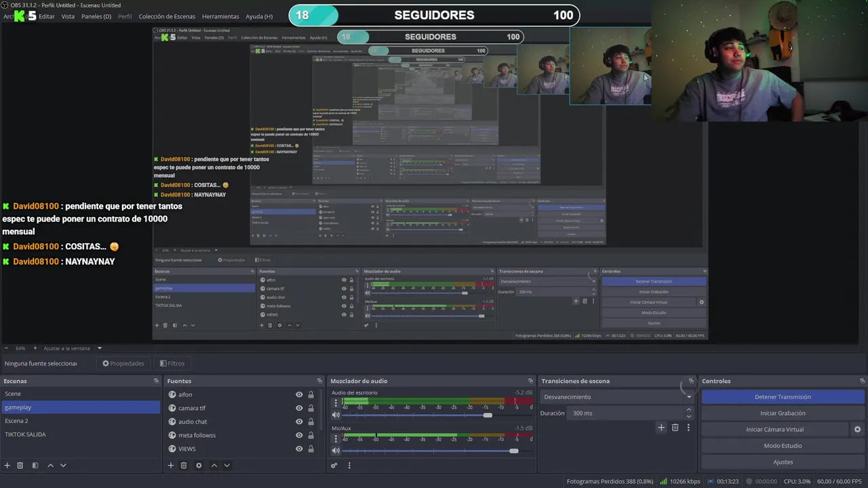Viewport: 868px width, 488px height.
Task: Pop out the Fuentes dock panel icon
Action: click(319, 381)
